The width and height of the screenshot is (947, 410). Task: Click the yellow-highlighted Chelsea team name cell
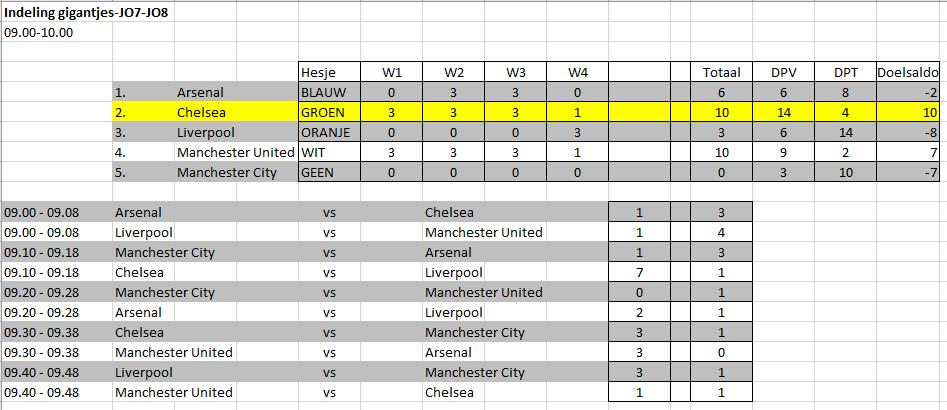pyautogui.click(x=206, y=112)
